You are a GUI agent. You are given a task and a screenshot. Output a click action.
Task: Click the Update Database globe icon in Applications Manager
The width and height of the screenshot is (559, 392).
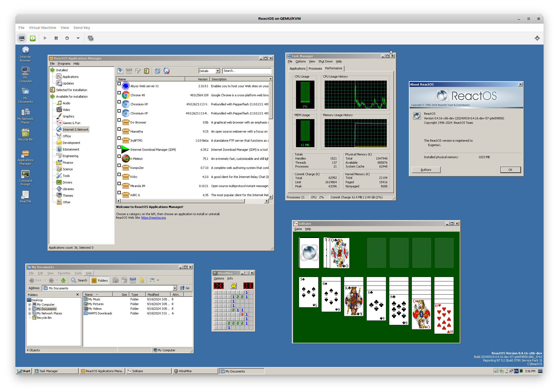[166, 71]
